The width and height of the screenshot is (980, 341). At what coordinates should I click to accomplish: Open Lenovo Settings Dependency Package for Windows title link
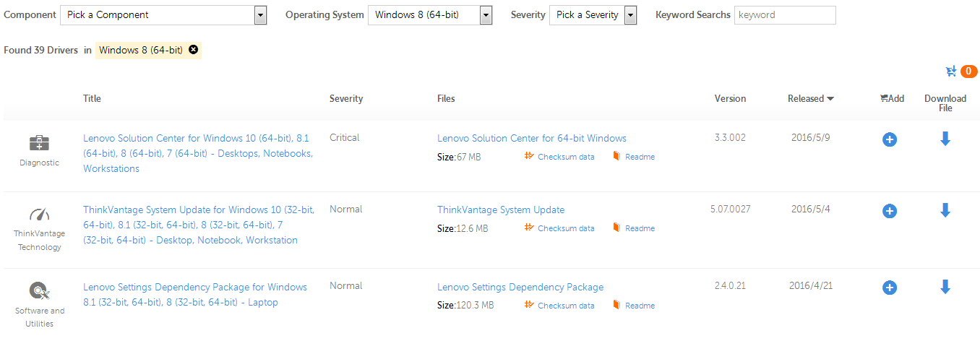pyautogui.click(x=195, y=295)
